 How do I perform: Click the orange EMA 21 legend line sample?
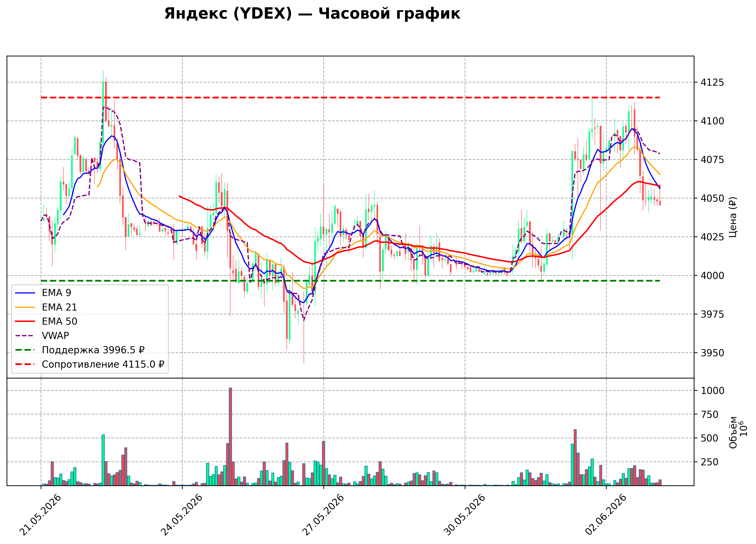tap(25, 307)
